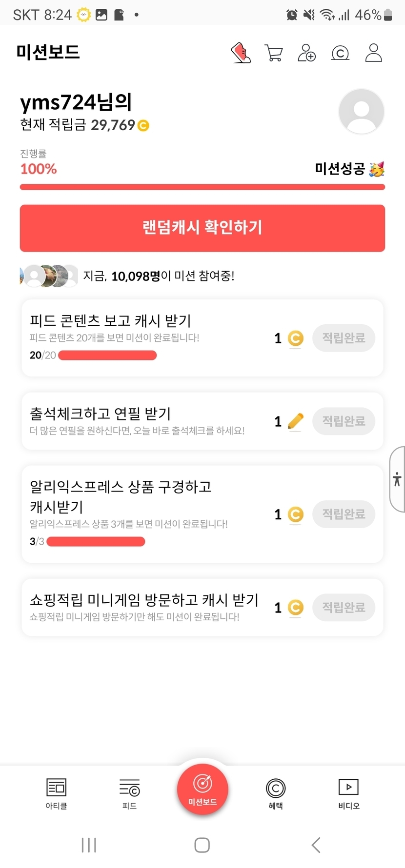Open the shopping cart
Screen dimensions: 405x868
(x=274, y=53)
